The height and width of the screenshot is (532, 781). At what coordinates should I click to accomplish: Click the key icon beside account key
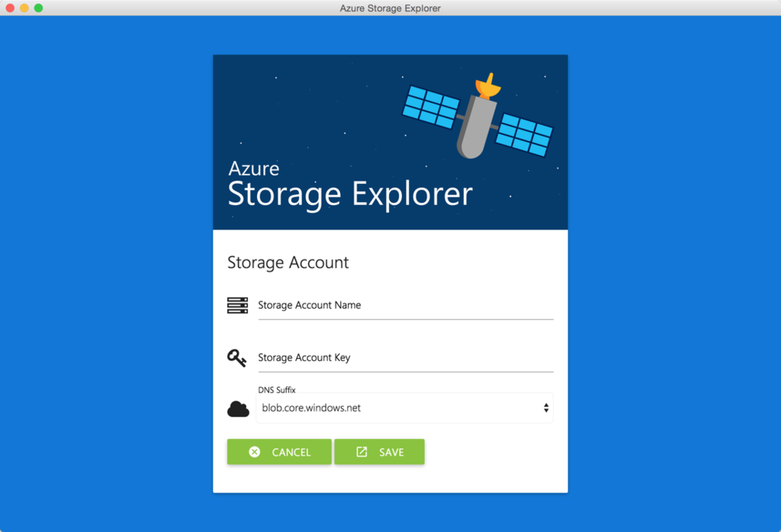coord(236,357)
